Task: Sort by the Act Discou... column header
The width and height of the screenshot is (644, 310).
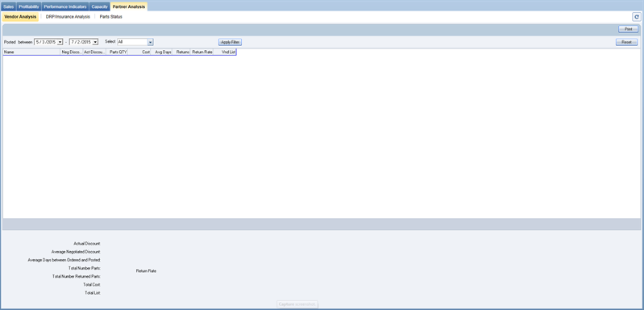Action: click(94, 52)
